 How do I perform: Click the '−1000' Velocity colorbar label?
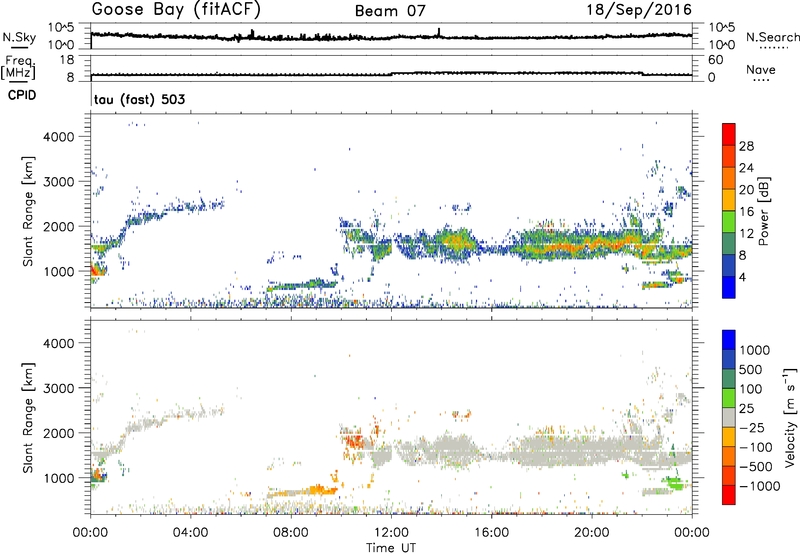click(x=760, y=486)
